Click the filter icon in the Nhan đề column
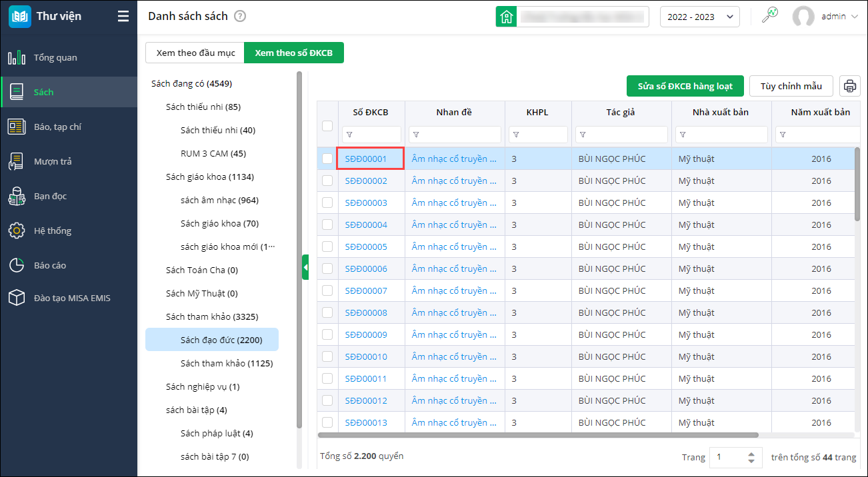Image resolution: width=868 pixels, height=477 pixels. point(416,135)
